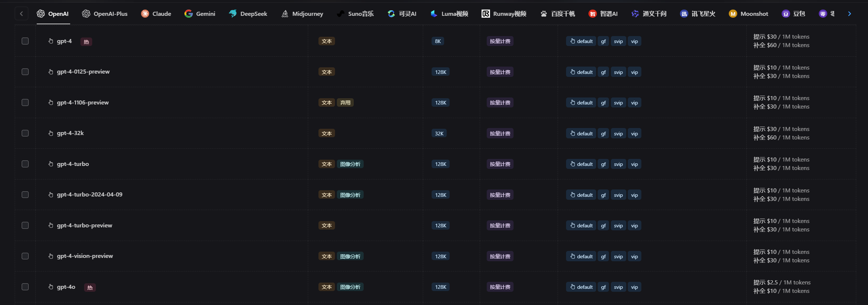Select vip group tag in gpt-4-turbo row

coord(634,164)
